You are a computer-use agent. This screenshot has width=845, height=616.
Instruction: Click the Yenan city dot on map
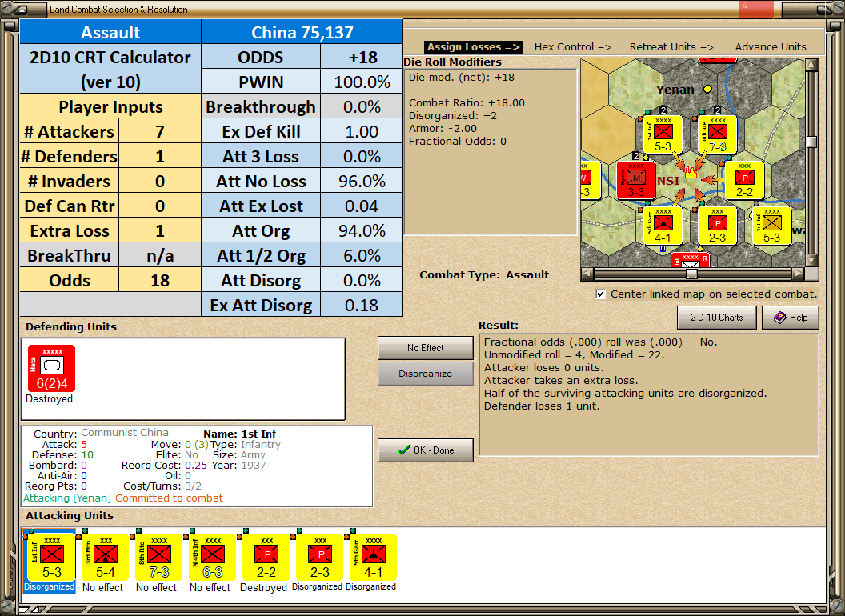tap(707, 89)
